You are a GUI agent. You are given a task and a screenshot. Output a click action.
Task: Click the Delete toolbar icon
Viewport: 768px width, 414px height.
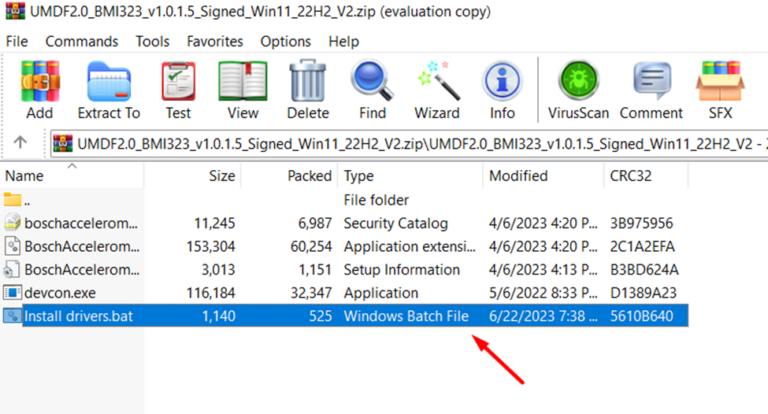308,88
